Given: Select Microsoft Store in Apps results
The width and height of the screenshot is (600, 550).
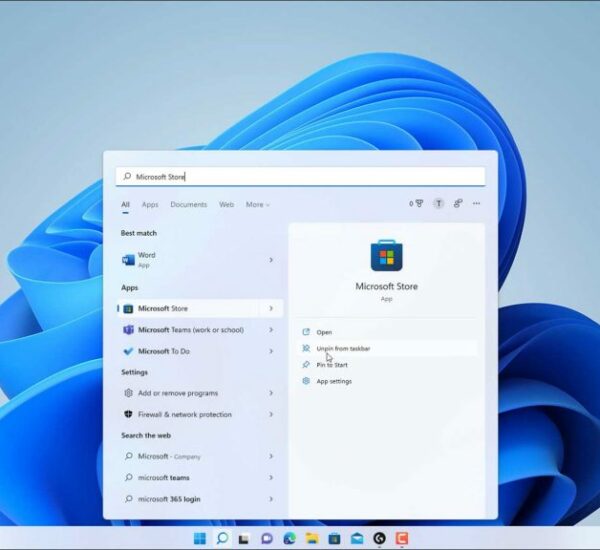Looking at the screenshot, I should click(x=201, y=308).
